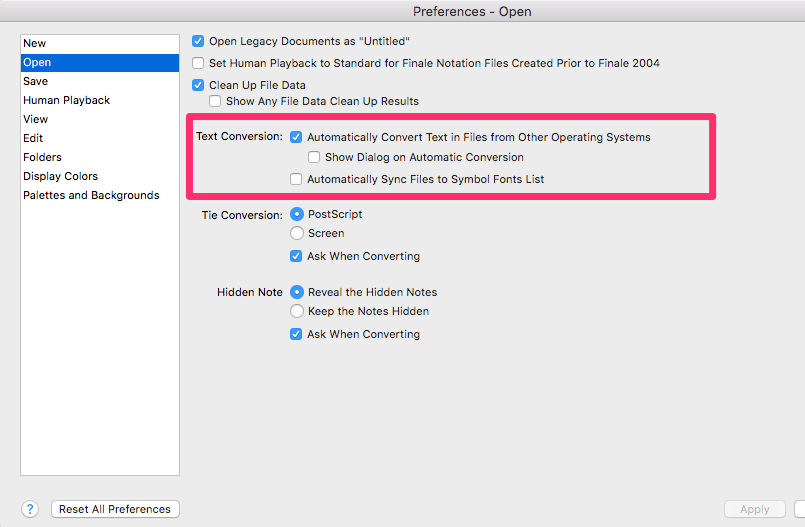Go to View preferences category

(36, 119)
